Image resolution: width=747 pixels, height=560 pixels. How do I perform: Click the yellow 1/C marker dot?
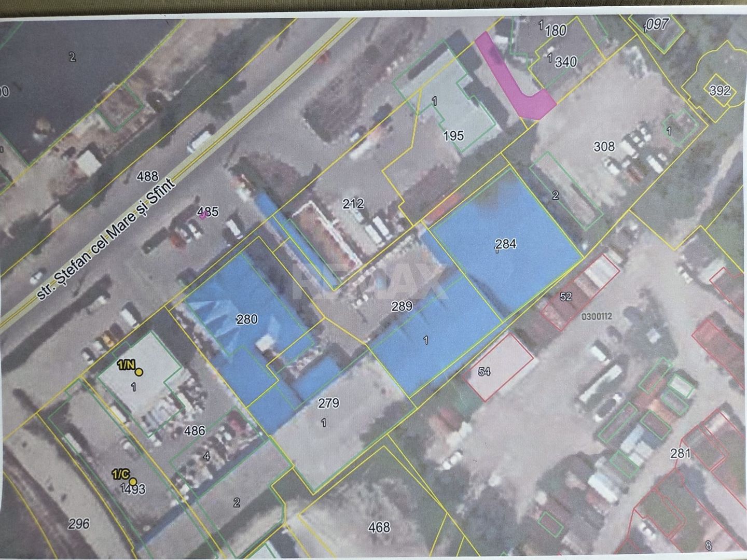pos(133,481)
